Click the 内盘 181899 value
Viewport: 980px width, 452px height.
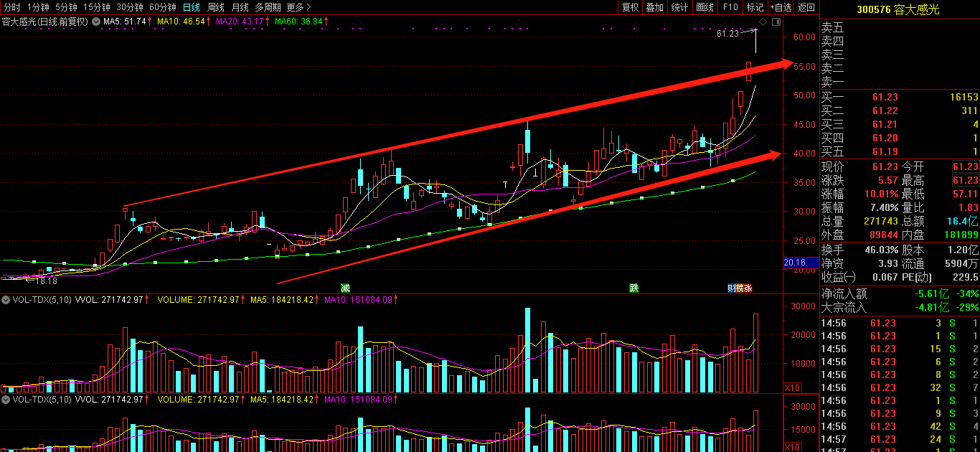961,235
